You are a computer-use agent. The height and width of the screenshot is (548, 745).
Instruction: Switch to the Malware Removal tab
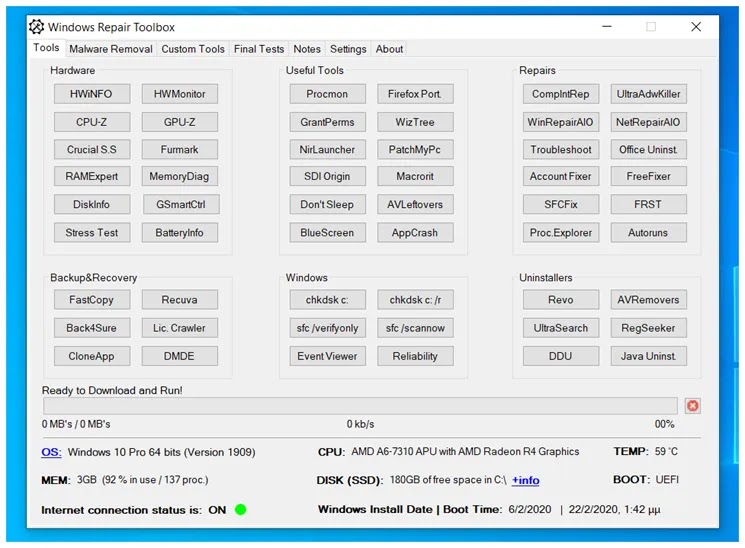(111, 49)
